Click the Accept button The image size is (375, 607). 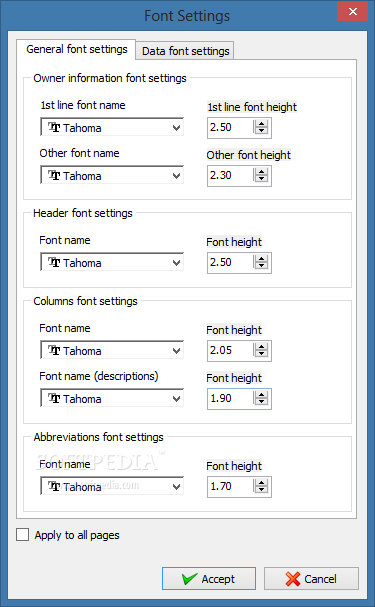pyautogui.click(x=209, y=579)
